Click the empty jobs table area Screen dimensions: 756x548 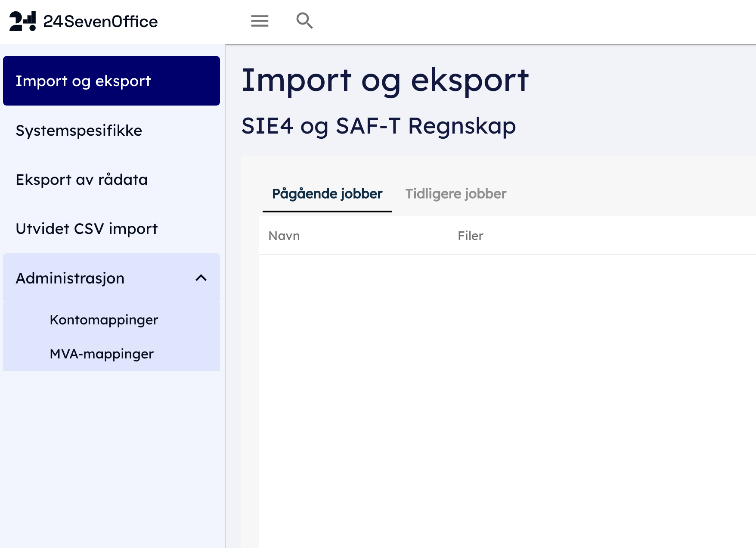tap(504, 388)
